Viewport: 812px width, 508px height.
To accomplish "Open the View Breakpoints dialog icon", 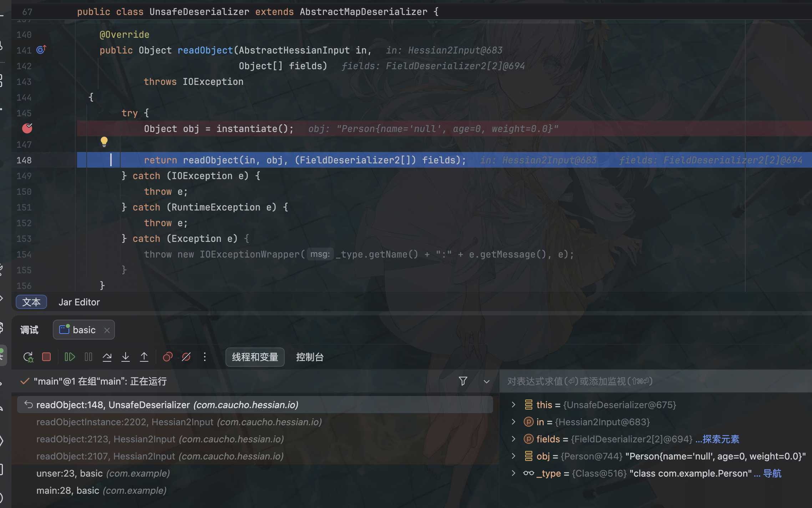I will pyautogui.click(x=168, y=357).
